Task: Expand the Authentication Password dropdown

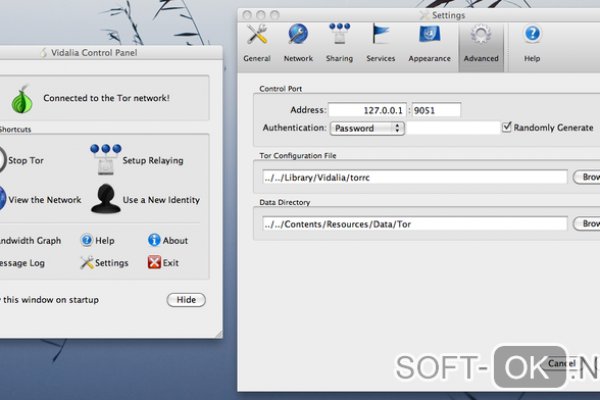Action: tap(367, 128)
